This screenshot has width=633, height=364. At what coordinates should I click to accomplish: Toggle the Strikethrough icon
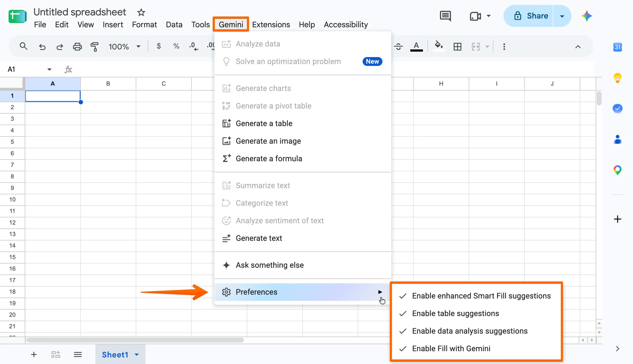point(398,46)
